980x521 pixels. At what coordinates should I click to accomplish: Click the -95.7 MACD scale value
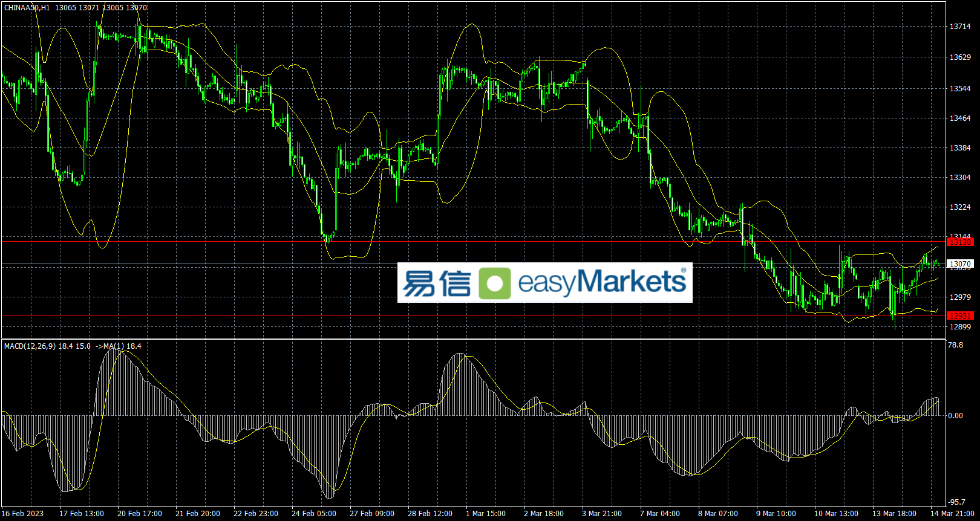point(957,502)
